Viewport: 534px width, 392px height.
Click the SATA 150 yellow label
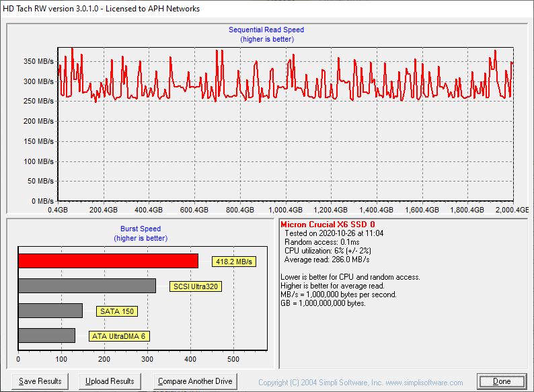click(x=117, y=311)
